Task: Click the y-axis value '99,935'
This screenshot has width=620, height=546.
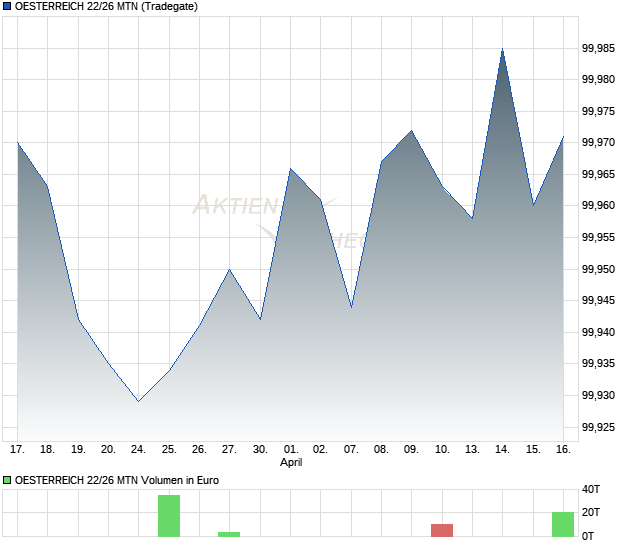Action: click(x=598, y=363)
